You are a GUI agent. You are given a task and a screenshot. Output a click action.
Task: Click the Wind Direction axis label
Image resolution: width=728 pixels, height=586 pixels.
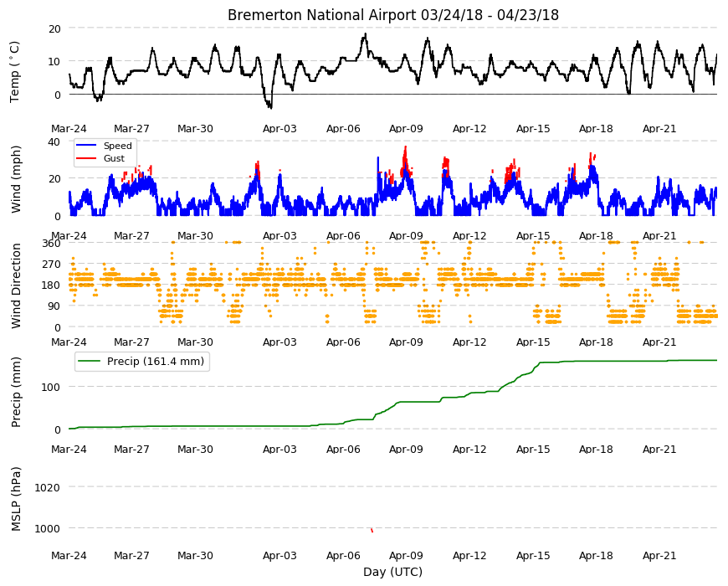16,285
